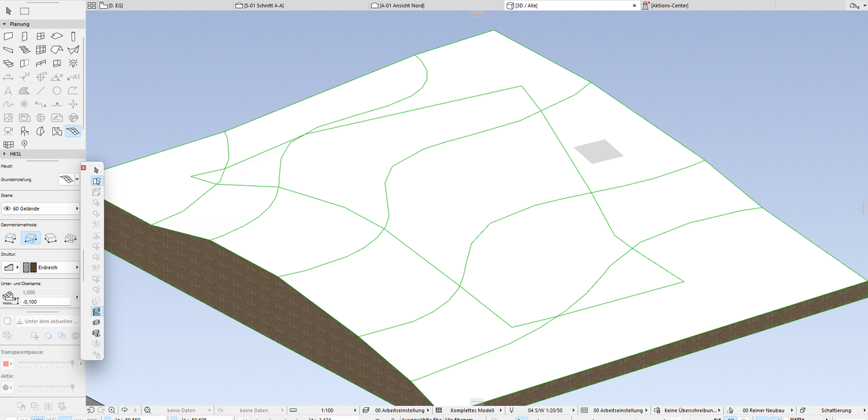The image size is (868, 420).
Task: Select the Label A1 tool
Action: tap(73, 77)
